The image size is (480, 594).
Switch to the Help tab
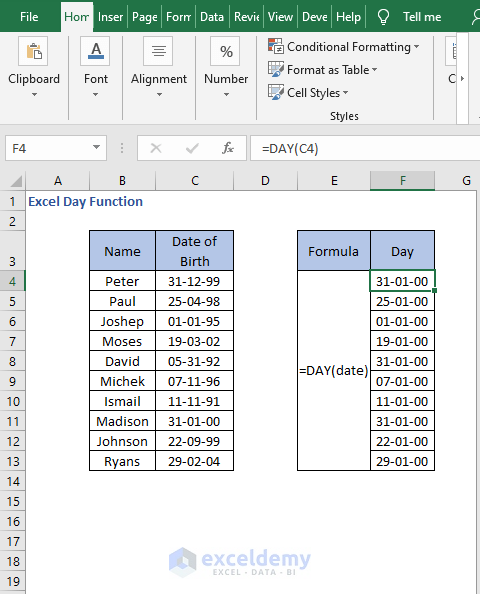tap(348, 17)
